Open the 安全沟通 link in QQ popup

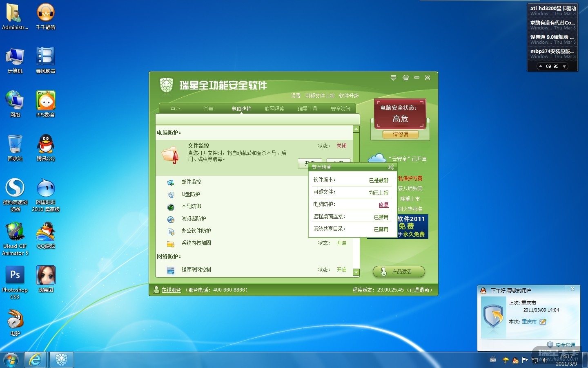(x=565, y=345)
